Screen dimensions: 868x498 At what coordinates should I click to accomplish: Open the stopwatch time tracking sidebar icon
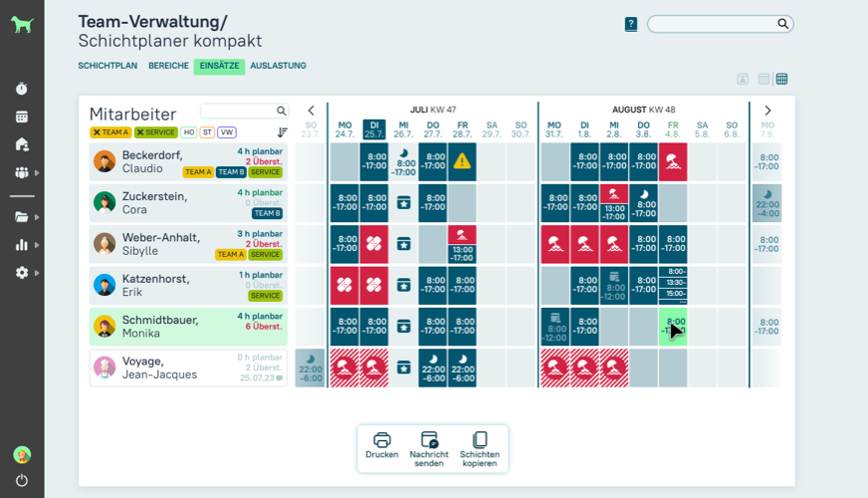pyautogui.click(x=22, y=89)
